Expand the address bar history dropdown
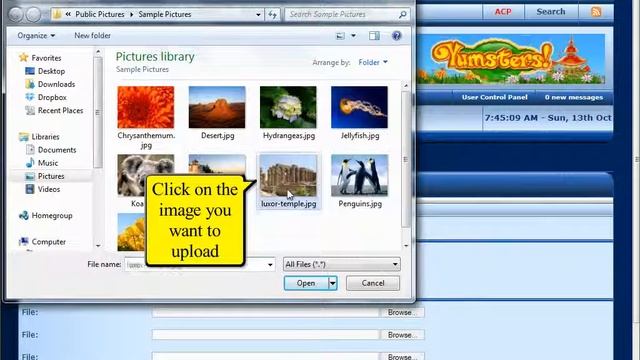The image size is (640, 360). pos(258,15)
